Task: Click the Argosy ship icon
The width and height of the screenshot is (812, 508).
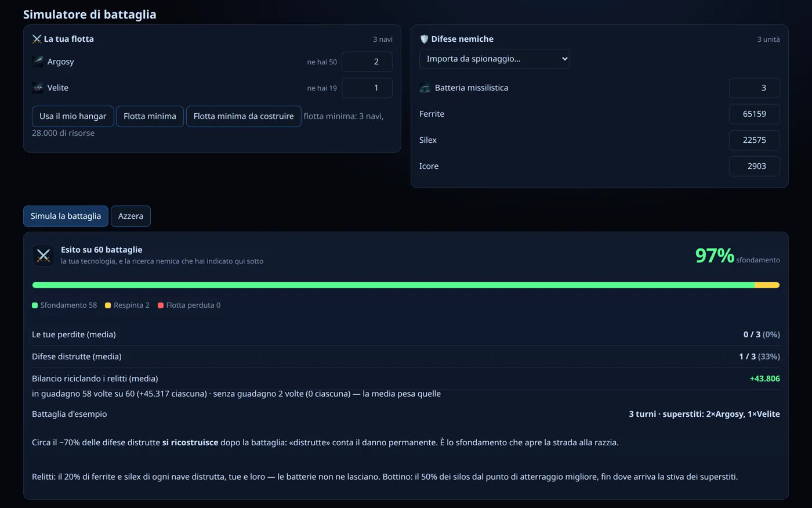Action: 38,62
